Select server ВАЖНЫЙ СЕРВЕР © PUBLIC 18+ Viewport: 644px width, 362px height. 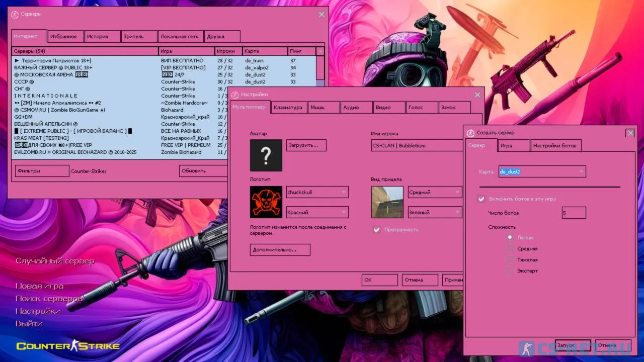pyautogui.click(x=164, y=67)
